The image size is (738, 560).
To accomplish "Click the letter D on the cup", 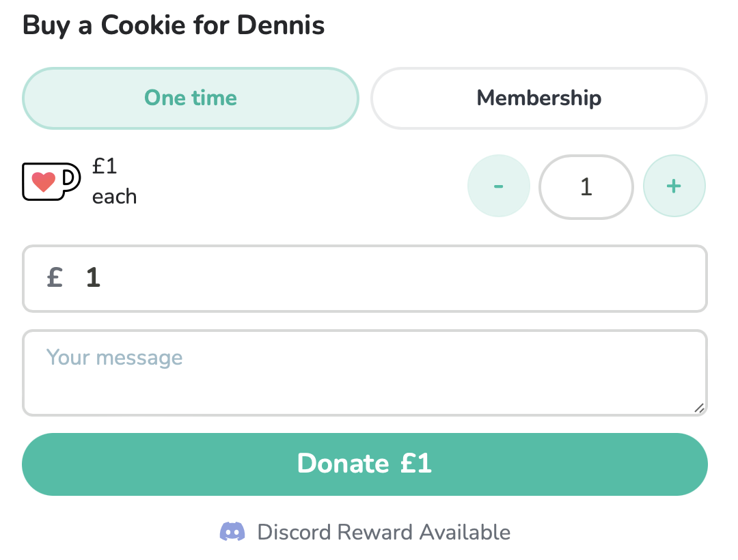I will point(68,178).
